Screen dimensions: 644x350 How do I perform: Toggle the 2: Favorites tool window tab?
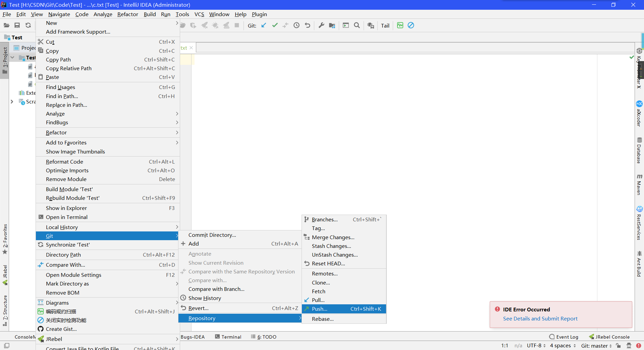click(x=5, y=239)
